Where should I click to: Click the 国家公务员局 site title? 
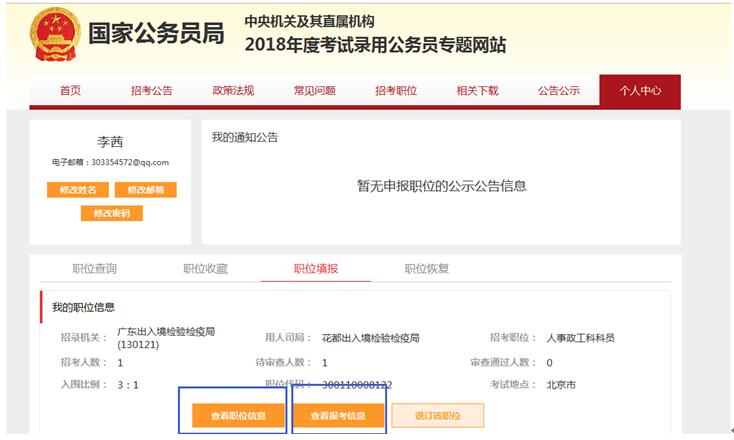tap(156, 33)
